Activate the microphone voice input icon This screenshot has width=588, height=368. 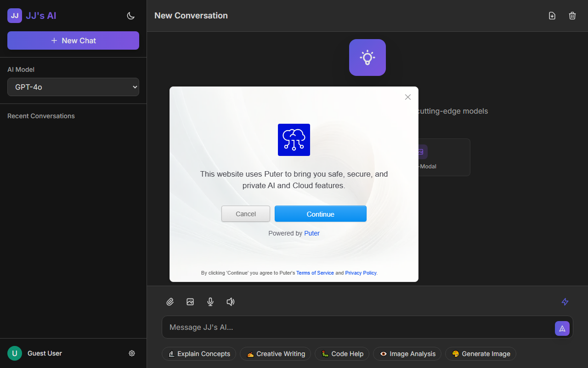tap(210, 302)
